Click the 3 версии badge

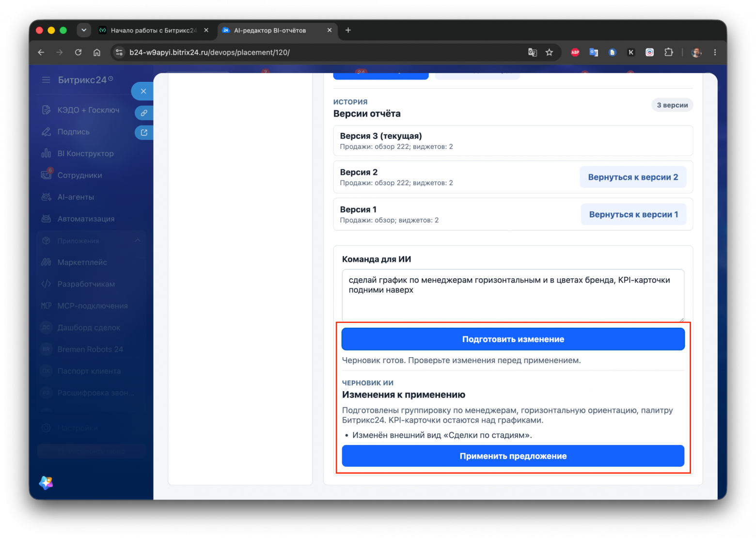tap(672, 105)
